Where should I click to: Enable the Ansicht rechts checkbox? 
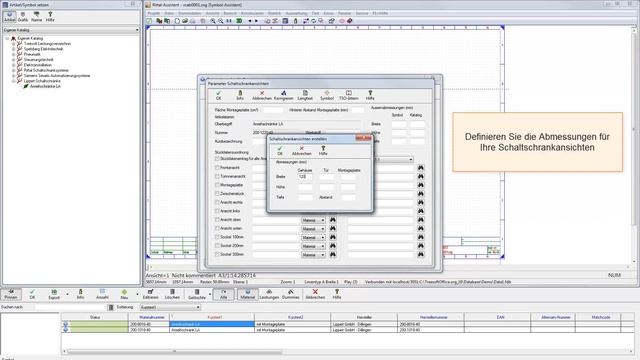[217, 202]
